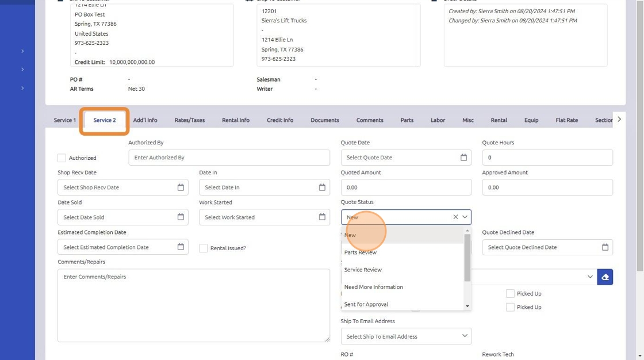
Task: Click the Comments/Repairs text area
Action: point(194,305)
